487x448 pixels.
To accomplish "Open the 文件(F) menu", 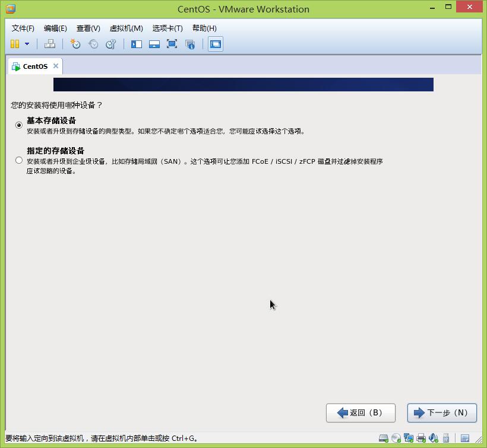I will 23,28.
